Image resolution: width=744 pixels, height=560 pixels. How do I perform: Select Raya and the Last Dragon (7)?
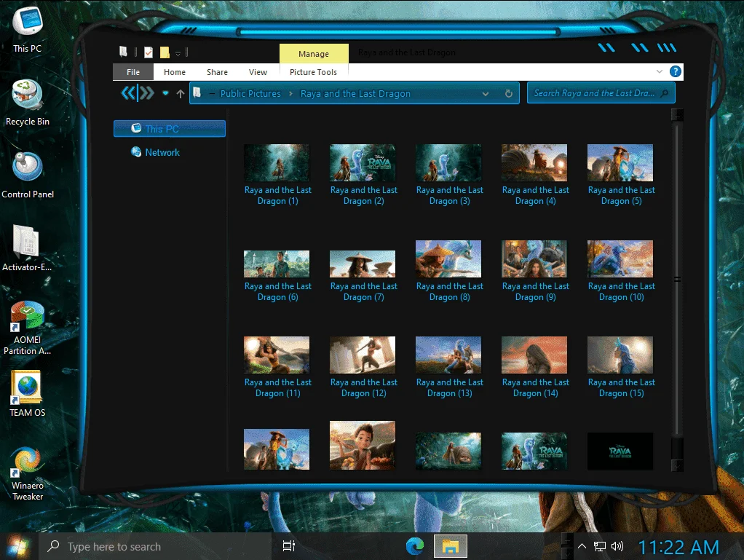[363, 276]
